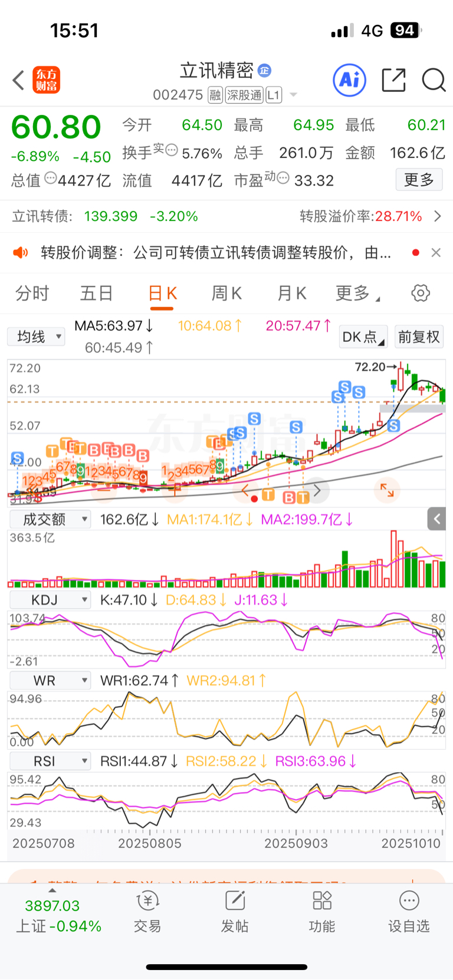The image size is (453, 980).
Task: Switch to the 月K tab
Action: click(292, 293)
